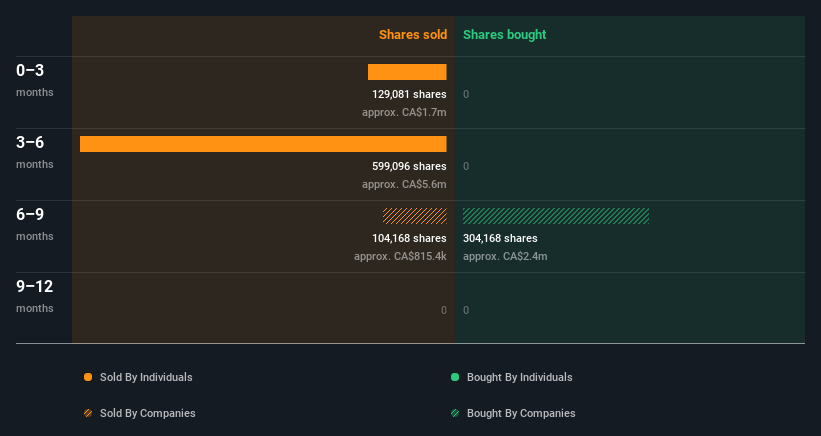This screenshot has width=821, height=436.
Task: Click the approx. CA$1.7m value
Action: pyautogui.click(x=404, y=113)
